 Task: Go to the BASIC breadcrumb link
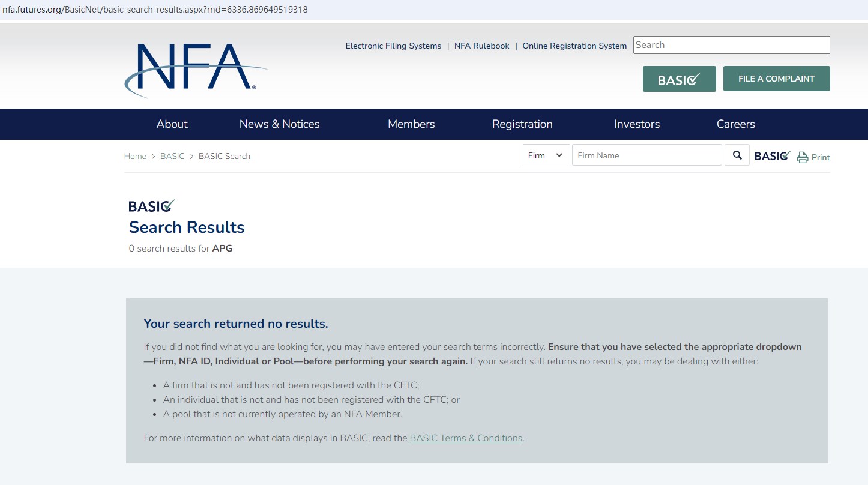pyautogui.click(x=172, y=156)
